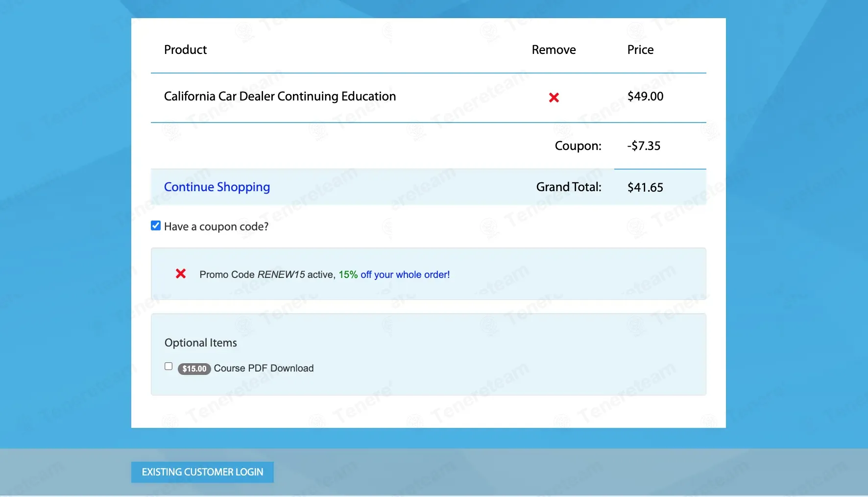Click the 'Price' column header
The image size is (868, 497).
[640, 50]
